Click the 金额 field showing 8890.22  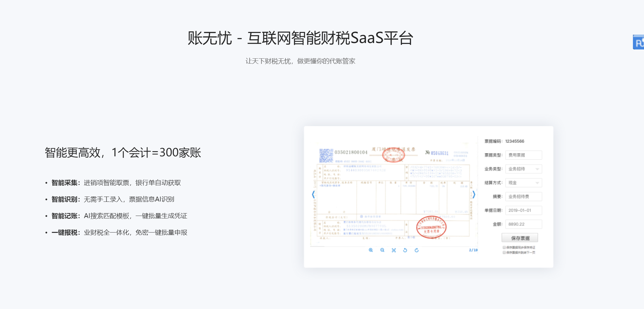click(x=523, y=224)
